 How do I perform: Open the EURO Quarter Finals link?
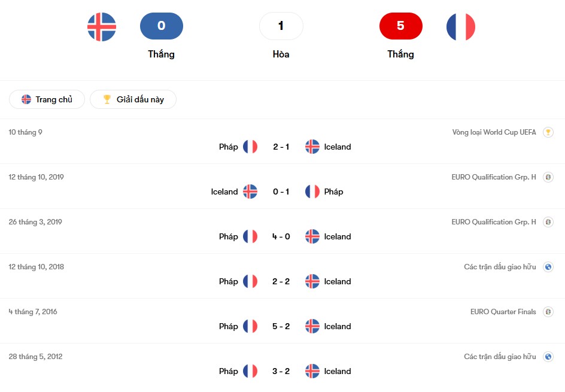coord(503,312)
